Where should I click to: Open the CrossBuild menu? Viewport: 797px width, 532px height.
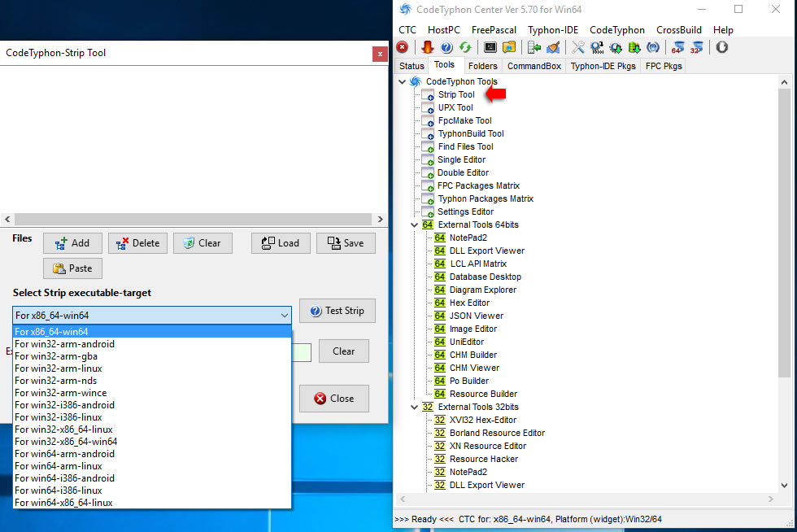(x=678, y=30)
